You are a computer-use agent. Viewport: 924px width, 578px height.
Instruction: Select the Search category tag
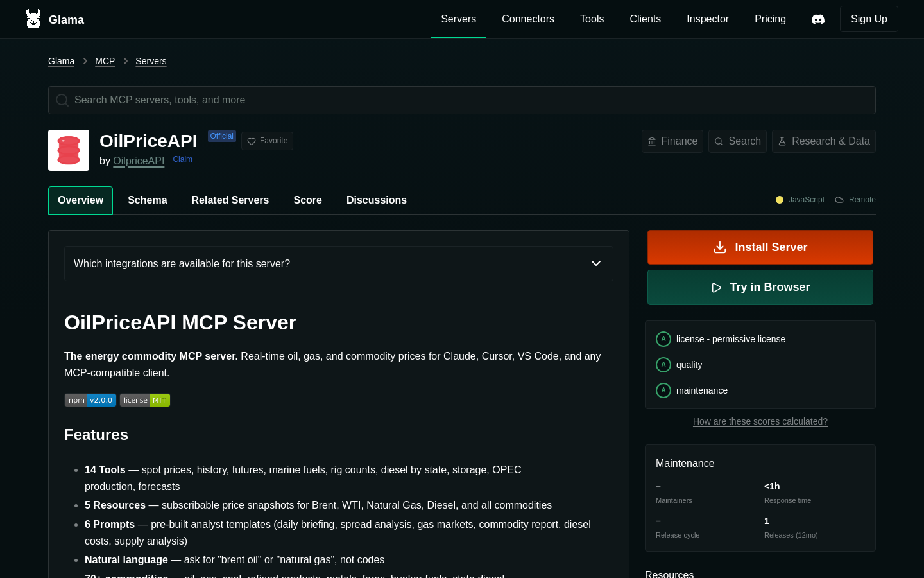coord(737,141)
